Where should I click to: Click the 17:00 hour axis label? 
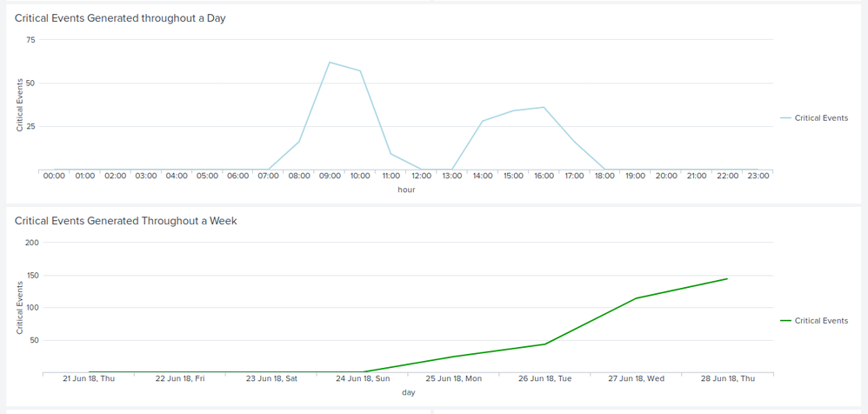[x=574, y=176]
